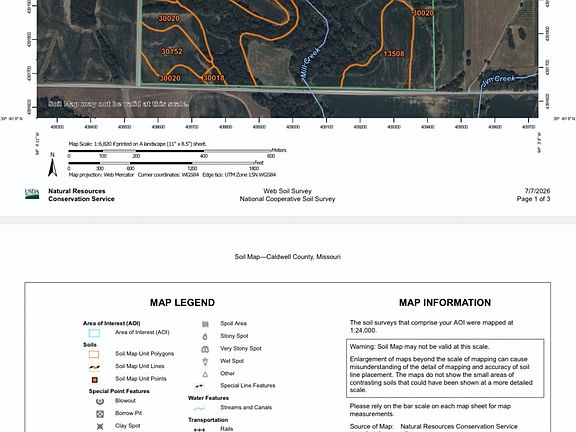The width and height of the screenshot is (576, 432).
Task: Click the 'Please rely on the bar scale' sentence
Action: (430, 410)
